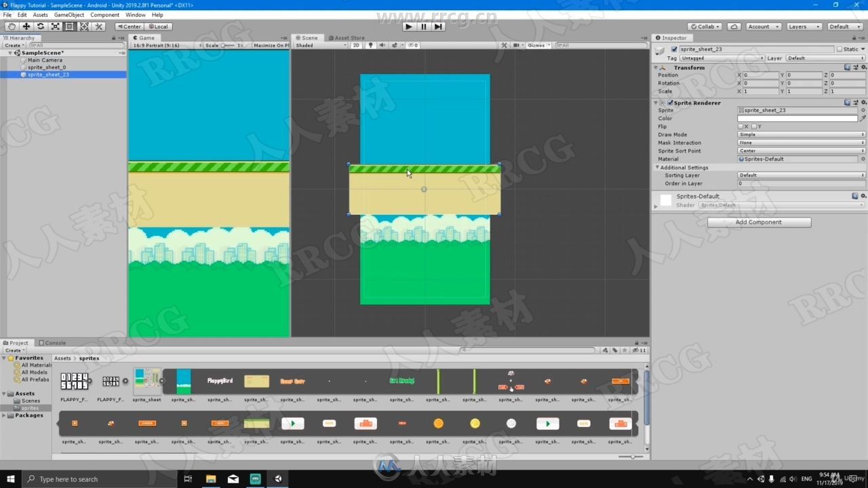
Task: Open game aspect ratio dropdown
Action: point(165,45)
